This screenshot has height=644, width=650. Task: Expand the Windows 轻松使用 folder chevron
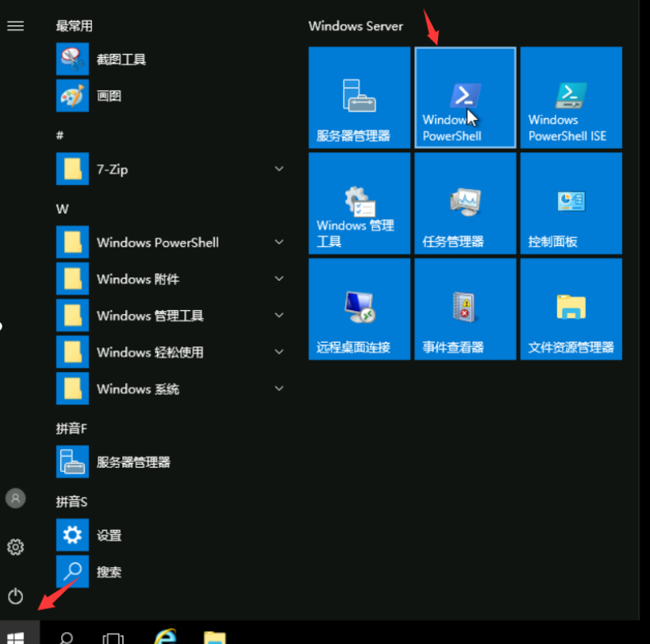pyautogui.click(x=279, y=351)
